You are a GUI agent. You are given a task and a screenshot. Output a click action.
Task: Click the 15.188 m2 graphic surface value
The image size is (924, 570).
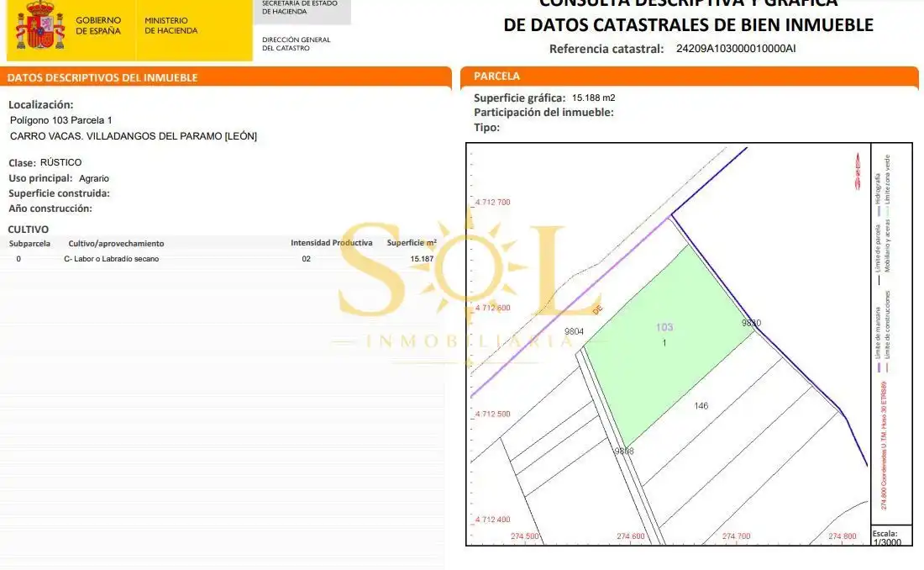(593, 98)
